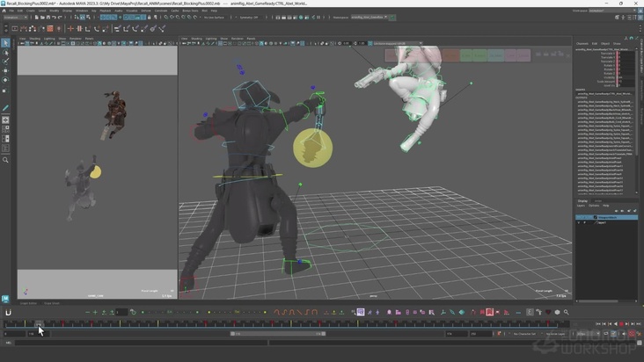Open the Shading menu in right viewport

pos(196,38)
